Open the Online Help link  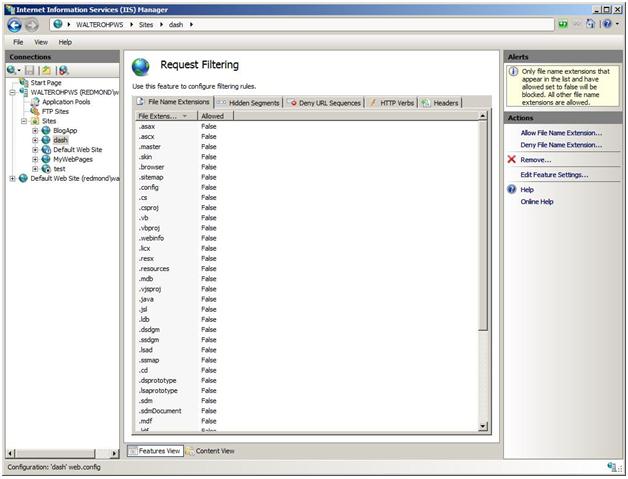(537, 201)
